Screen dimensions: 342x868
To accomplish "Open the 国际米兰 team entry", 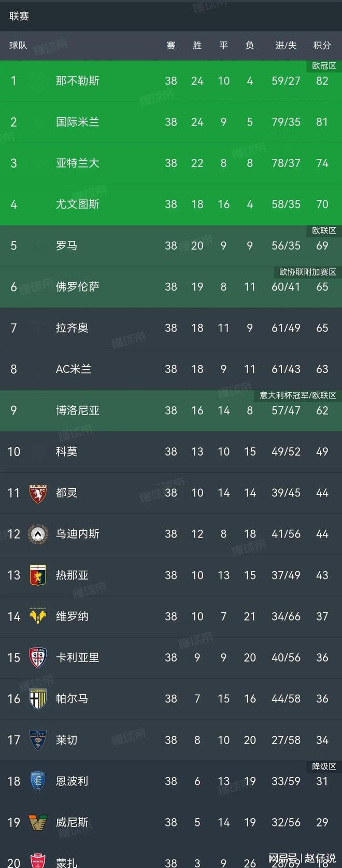I will [78, 122].
